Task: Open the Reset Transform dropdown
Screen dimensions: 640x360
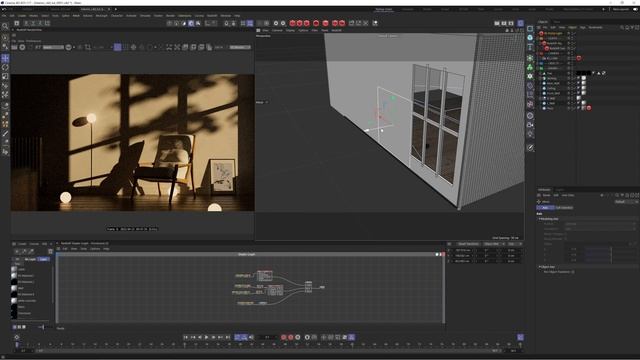Action: point(468,244)
